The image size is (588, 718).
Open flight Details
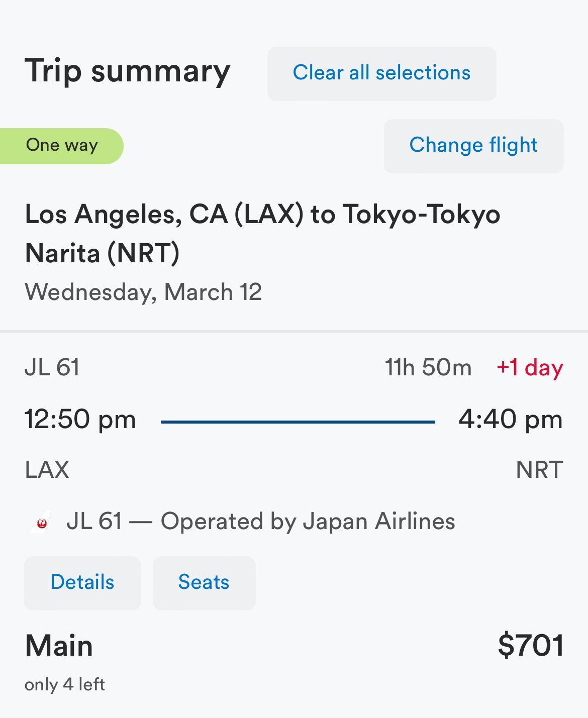pyautogui.click(x=82, y=583)
